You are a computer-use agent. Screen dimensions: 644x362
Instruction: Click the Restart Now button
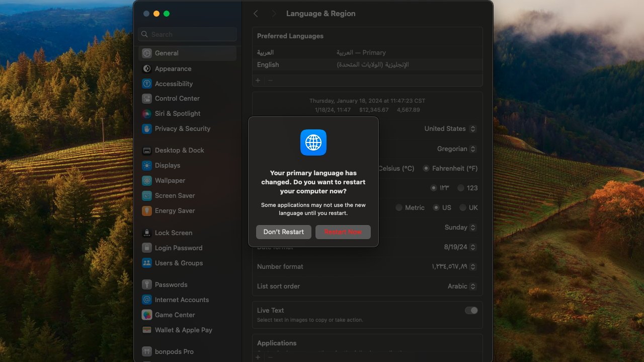tap(343, 232)
